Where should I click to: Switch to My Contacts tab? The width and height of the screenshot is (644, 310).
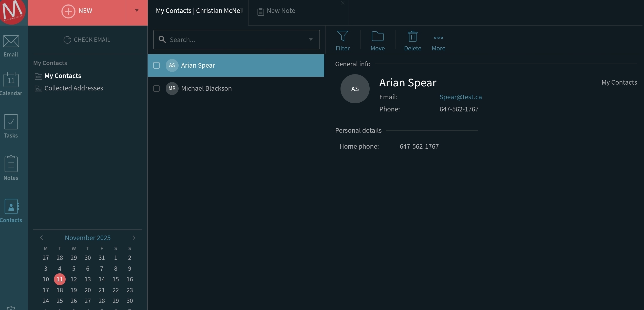(199, 11)
